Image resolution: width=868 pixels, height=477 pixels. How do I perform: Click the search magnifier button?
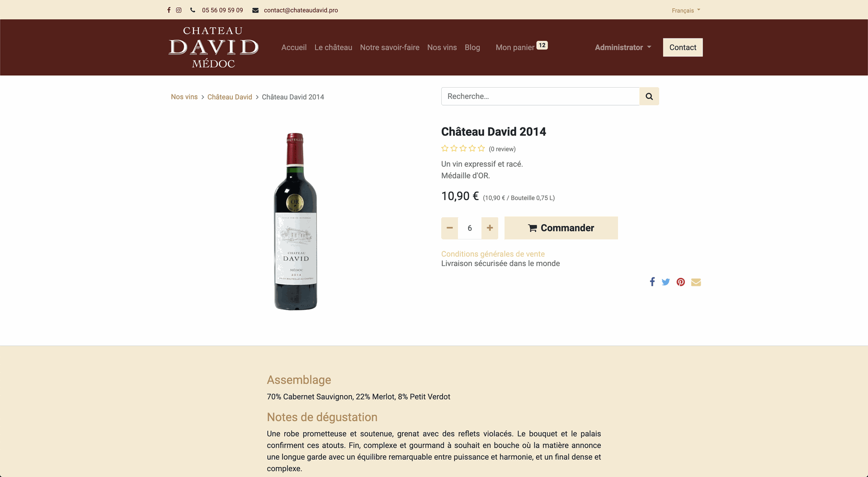pyautogui.click(x=649, y=96)
